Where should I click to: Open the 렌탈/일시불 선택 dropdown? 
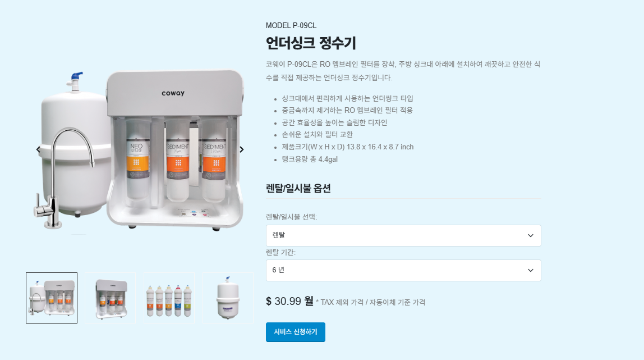(x=403, y=235)
